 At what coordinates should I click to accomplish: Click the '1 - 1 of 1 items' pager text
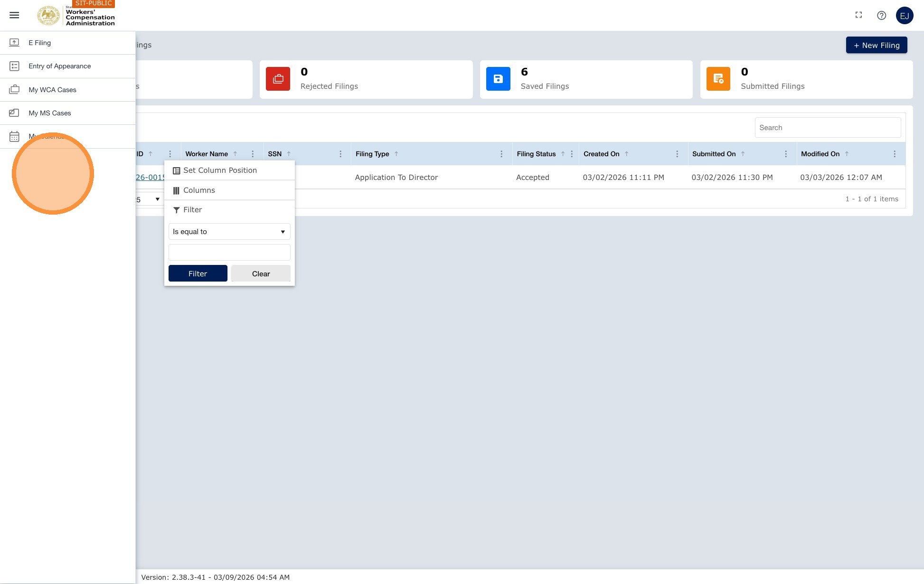(872, 199)
